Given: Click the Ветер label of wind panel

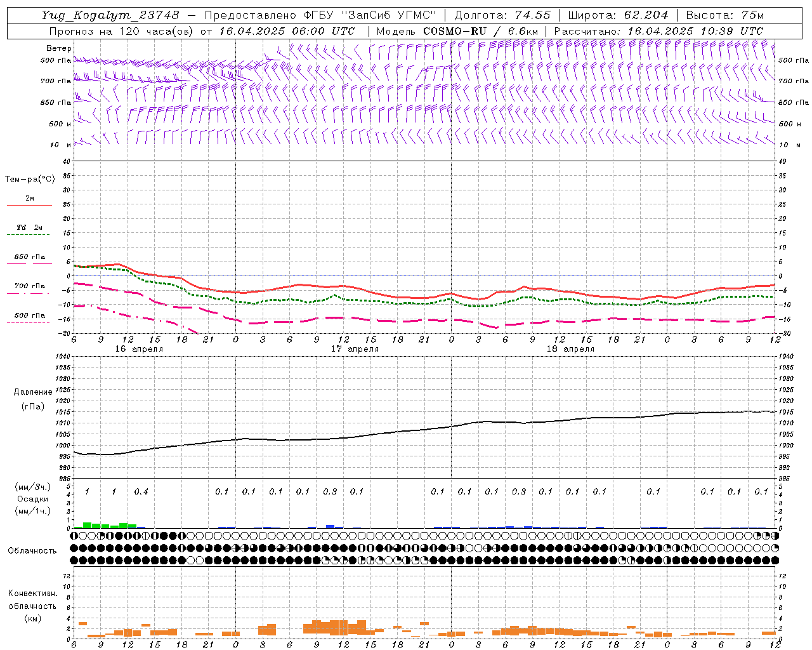Looking at the screenshot, I should tap(58, 48).
